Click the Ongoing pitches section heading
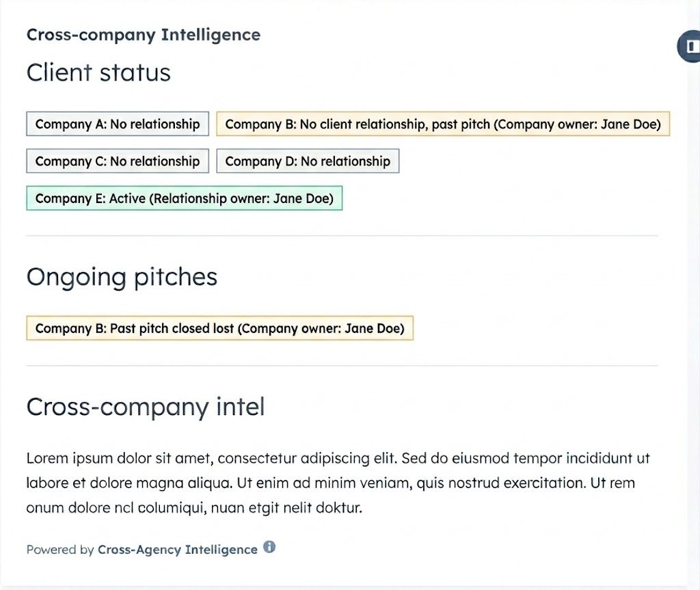The image size is (700, 590). point(122,277)
